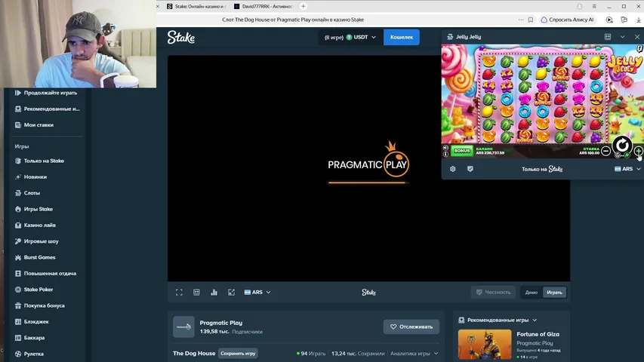Click the Мои ставки sidebar icon

pos(17,124)
